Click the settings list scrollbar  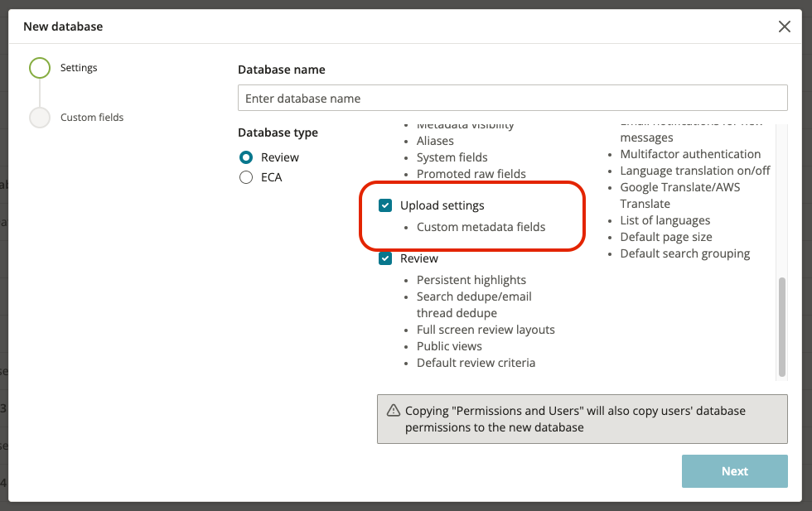point(782,326)
